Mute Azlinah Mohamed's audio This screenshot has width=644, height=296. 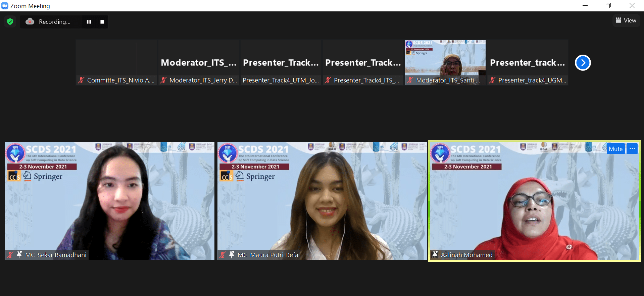pyautogui.click(x=615, y=149)
